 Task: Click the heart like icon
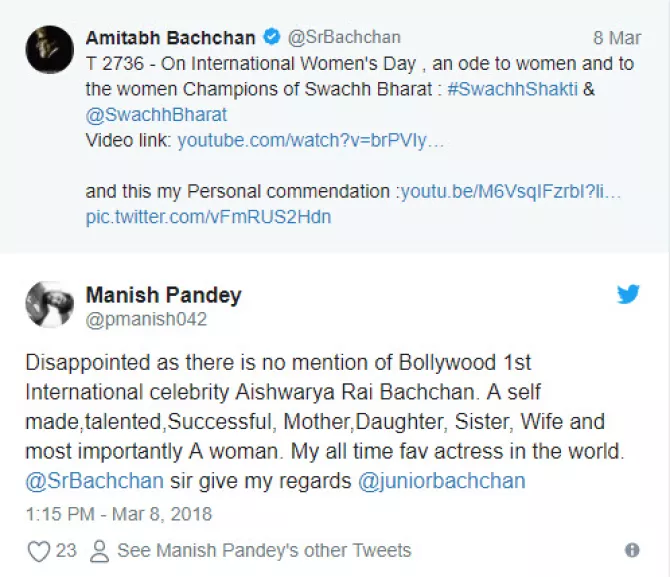coord(39,551)
